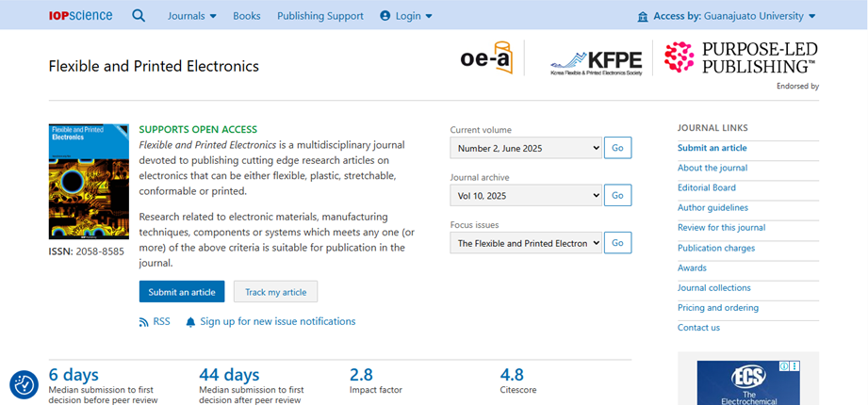Open the Journal archive select box
Image resolution: width=868 pixels, height=405 pixels.
coord(526,195)
